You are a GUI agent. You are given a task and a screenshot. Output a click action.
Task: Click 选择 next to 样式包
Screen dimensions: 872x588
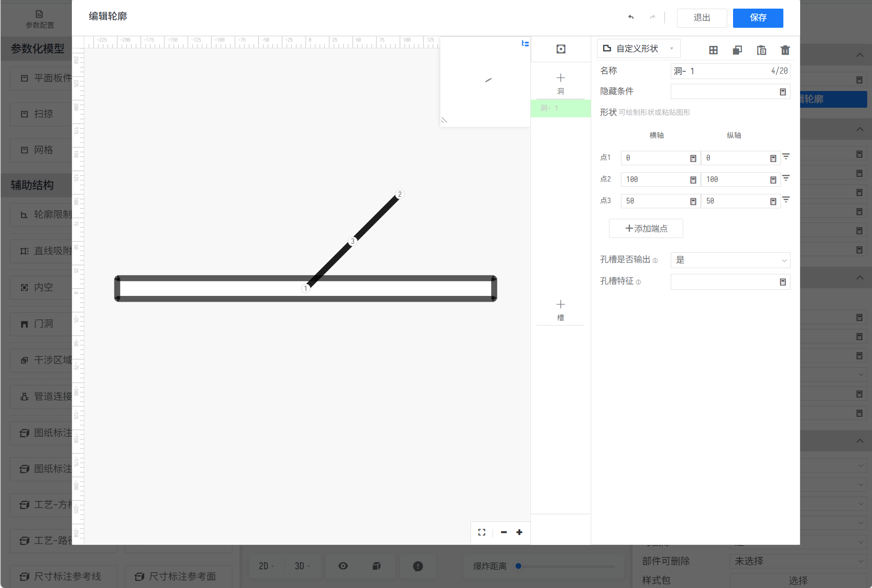pyautogui.click(x=798, y=580)
